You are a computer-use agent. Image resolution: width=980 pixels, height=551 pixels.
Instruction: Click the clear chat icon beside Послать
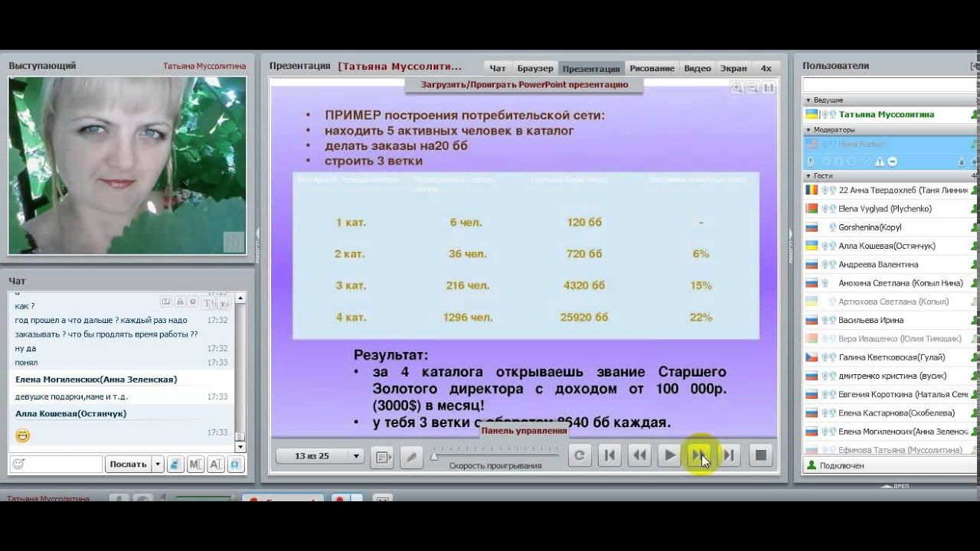coord(175,464)
